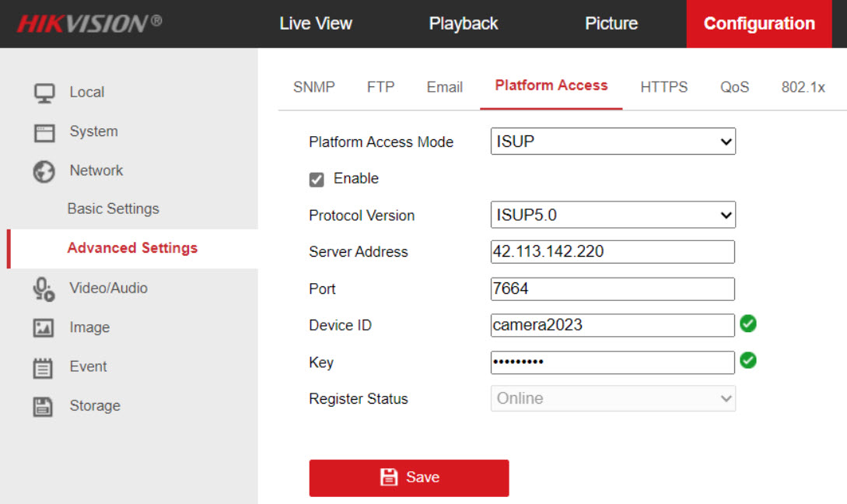847x504 pixels.
Task: Uncheck the Enable checkbox
Action: (x=317, y=180)
